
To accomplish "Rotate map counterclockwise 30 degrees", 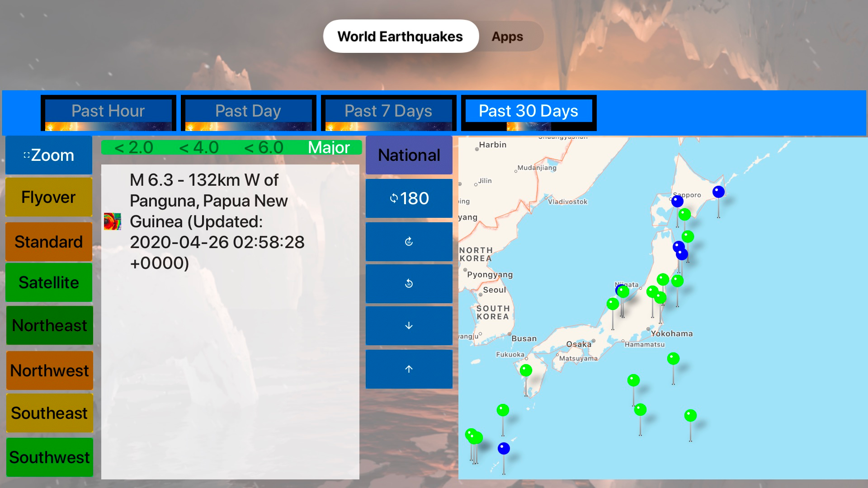I will (x=409, y=284).
